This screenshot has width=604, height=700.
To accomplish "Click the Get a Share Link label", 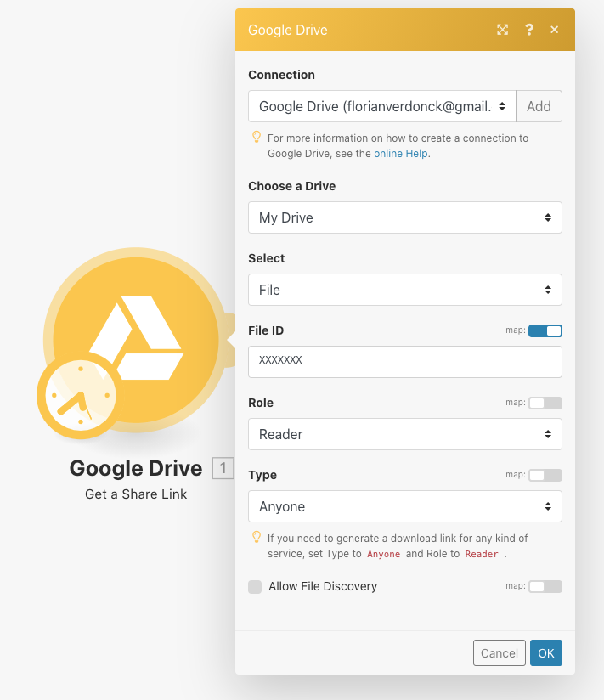I will tap(136, 494).
